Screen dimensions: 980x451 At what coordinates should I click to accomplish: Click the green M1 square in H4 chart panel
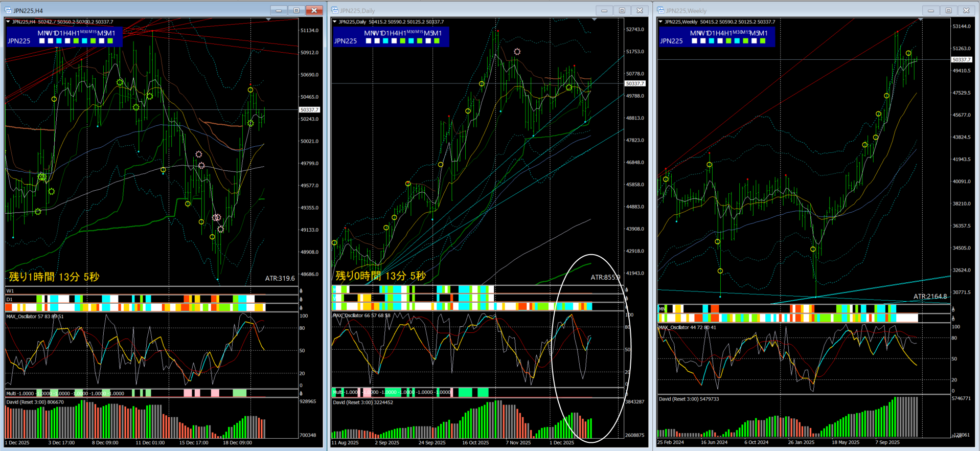click(110, 41)
